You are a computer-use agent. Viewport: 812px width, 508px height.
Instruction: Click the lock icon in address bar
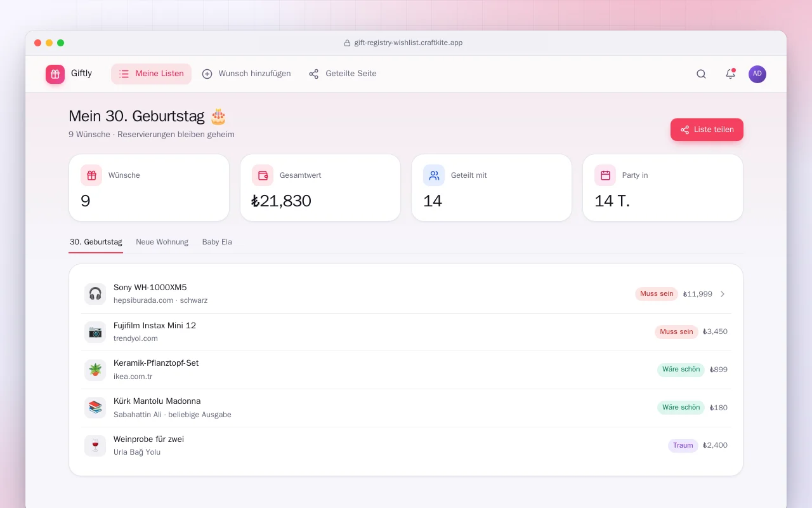pyautogui.click(x=347, y=43)
